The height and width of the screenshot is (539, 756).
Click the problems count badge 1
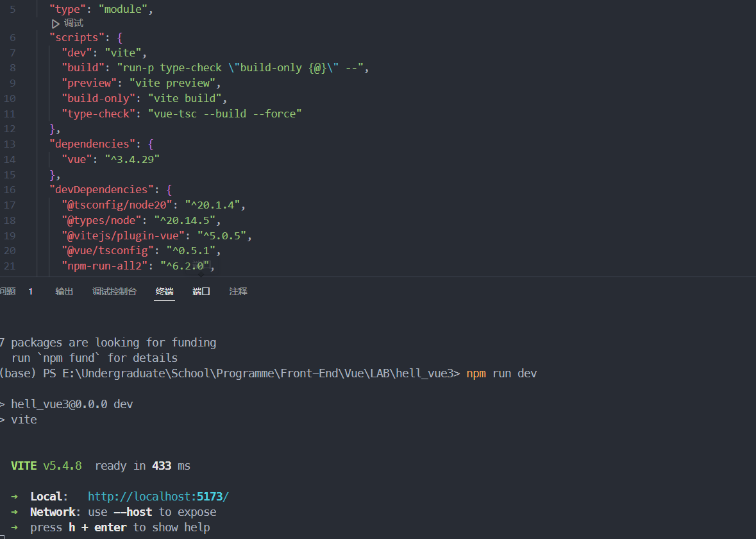[30, 291]
